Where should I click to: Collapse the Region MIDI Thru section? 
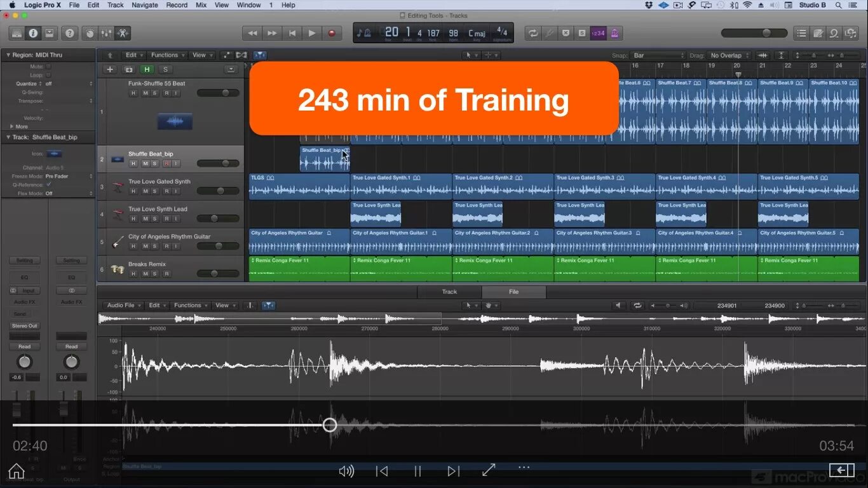(x=8, y=55)
